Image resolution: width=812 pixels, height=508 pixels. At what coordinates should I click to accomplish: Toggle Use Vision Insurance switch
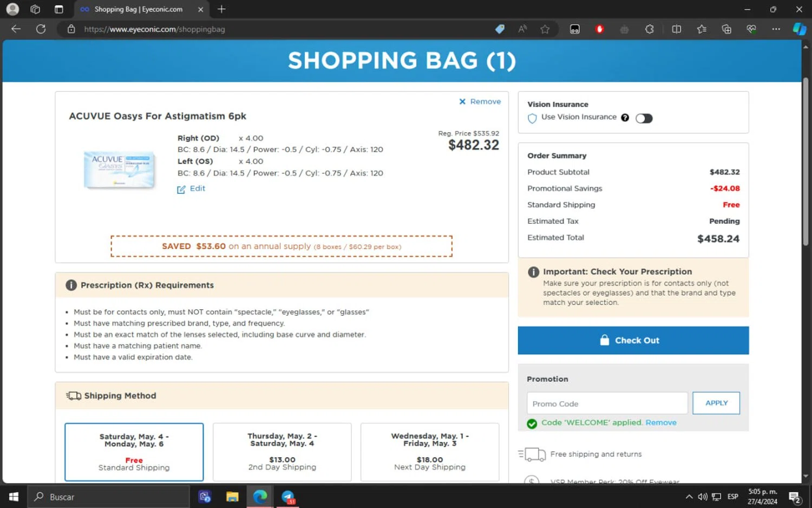pos(644,118)
